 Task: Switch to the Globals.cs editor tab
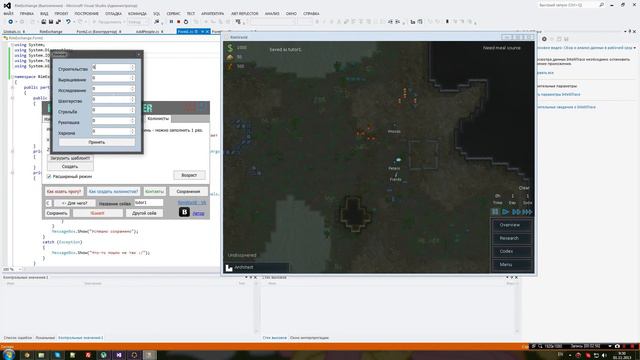tap(14, 31)
